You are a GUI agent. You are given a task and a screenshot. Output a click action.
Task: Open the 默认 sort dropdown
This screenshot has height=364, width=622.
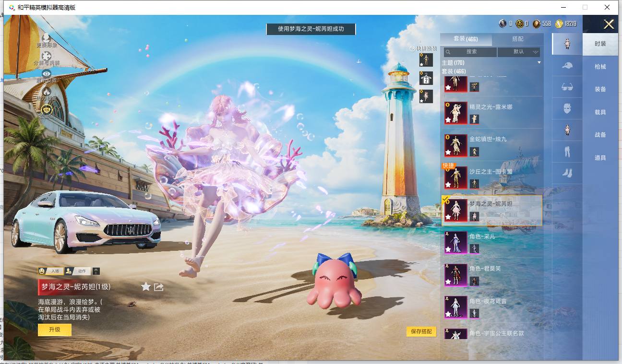[519, 52]
